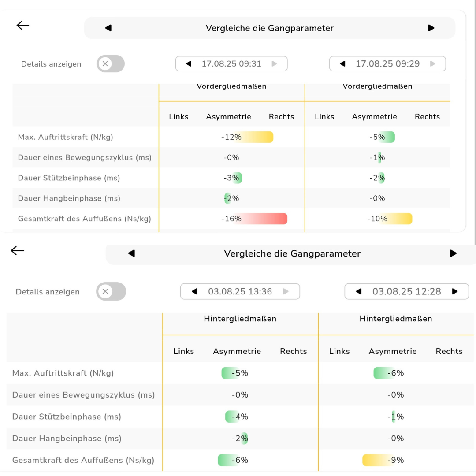Click the left triangle in the bottom title bar
The image size is (476, 476).
pyautogui.click(x=131, y=253)
